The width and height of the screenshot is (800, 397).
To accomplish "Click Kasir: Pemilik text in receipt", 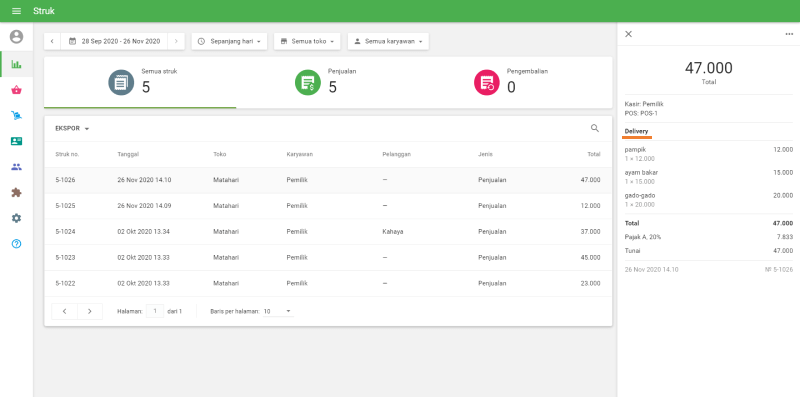I will click(x=644, y=104).
